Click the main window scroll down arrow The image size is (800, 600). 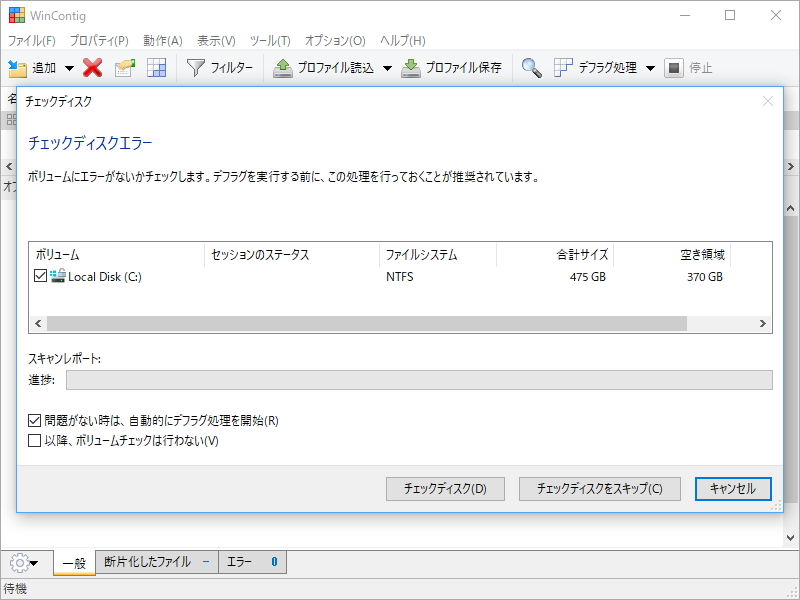coord(790,538)
